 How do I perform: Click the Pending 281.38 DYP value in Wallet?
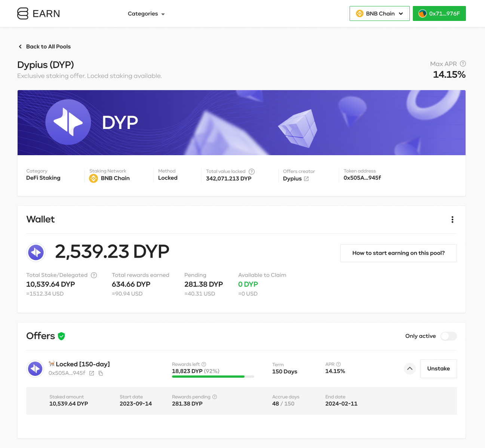pyautogui.click(x=203, y=284)
